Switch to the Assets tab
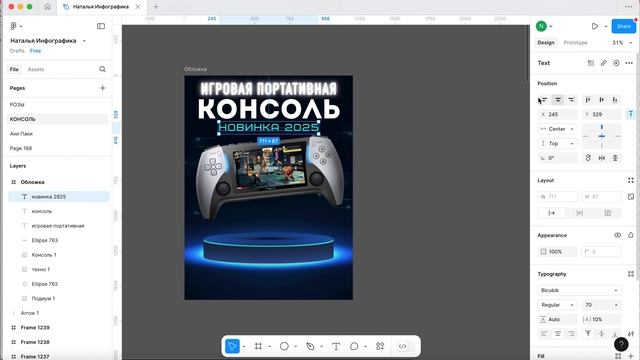640x360 pixels. tap(36, 69)
